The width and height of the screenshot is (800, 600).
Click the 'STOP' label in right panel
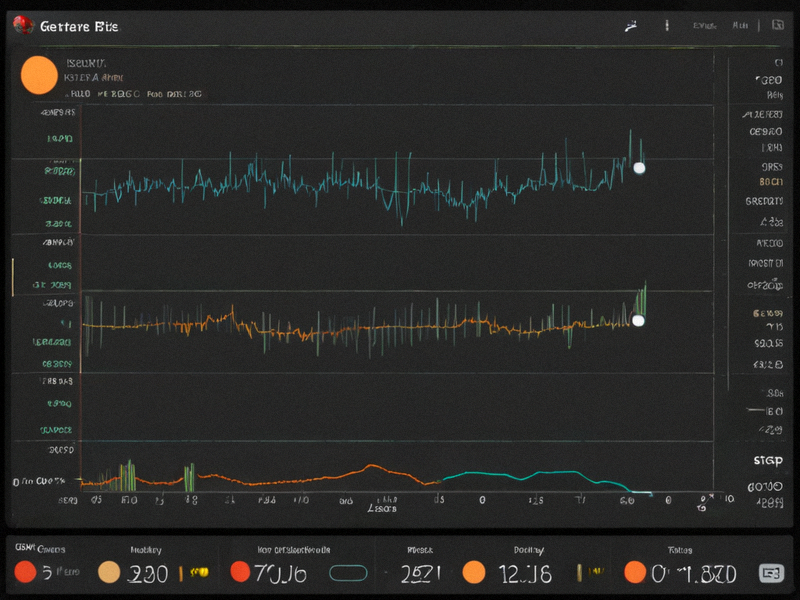768,461
